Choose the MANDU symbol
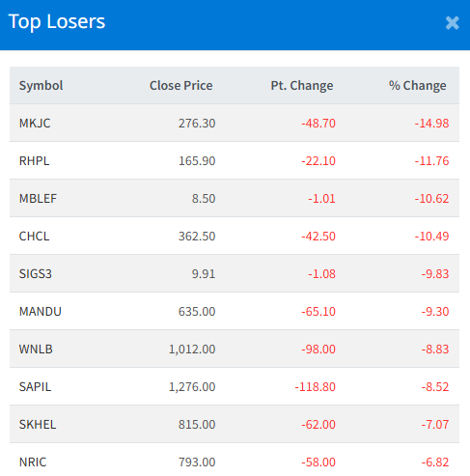The height and width of the screenshot is (476, 470). 41,312
